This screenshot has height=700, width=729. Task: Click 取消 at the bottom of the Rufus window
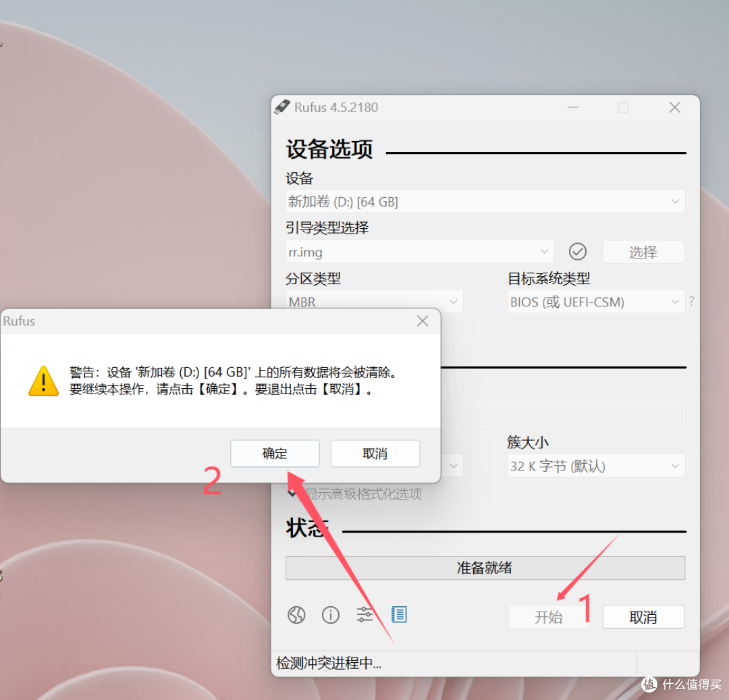643,617
